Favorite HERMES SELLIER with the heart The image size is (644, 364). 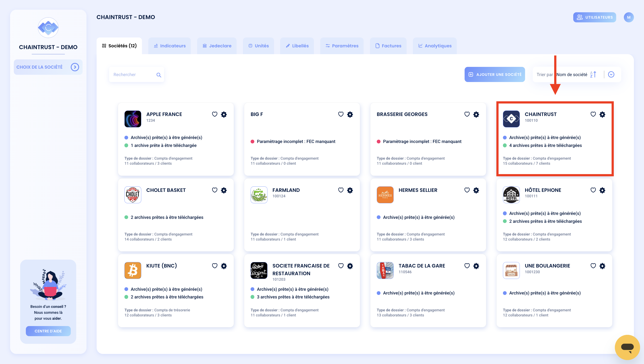pyautogui.click(x=467, y=190)
